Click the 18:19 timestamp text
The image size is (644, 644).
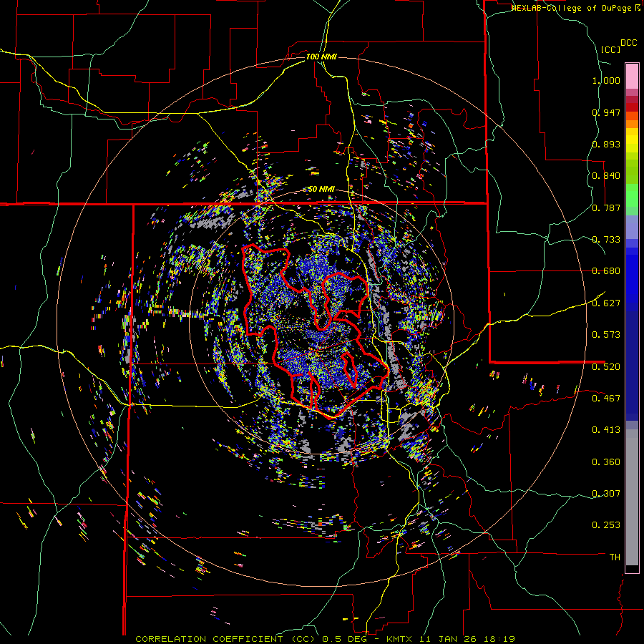[500, 639]
